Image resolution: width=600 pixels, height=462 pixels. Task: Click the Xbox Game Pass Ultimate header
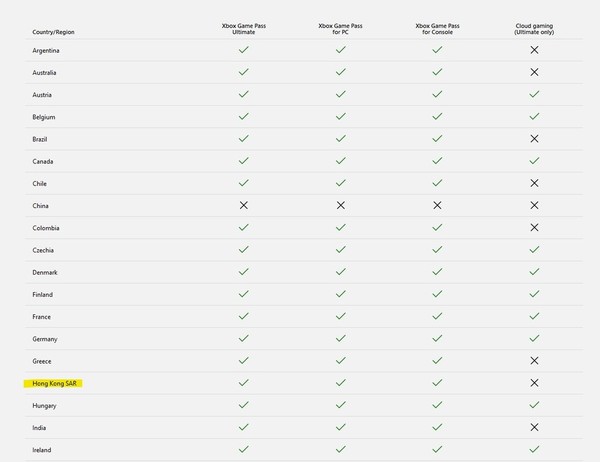243,27
